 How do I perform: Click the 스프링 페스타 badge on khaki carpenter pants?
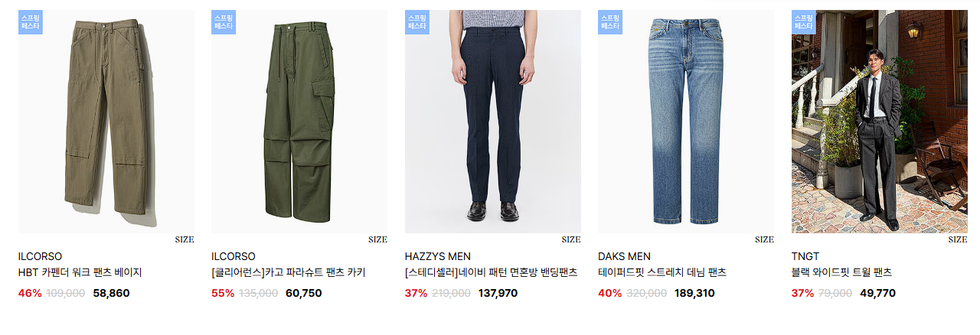point(31,22)
